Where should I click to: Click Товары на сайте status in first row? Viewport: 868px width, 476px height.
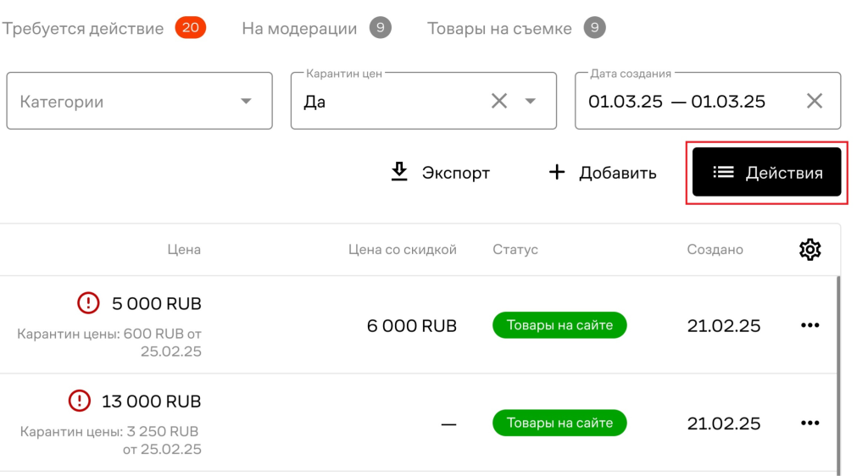pos(559,325)
